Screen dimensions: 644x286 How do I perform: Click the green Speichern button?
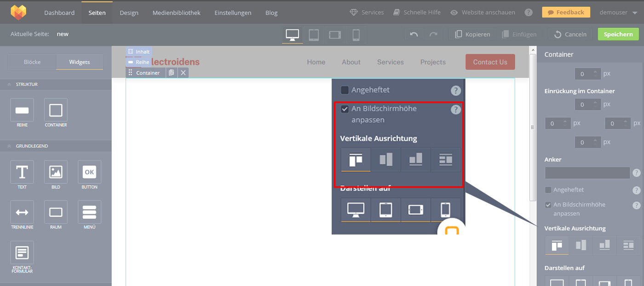click(x=618, y=34)
